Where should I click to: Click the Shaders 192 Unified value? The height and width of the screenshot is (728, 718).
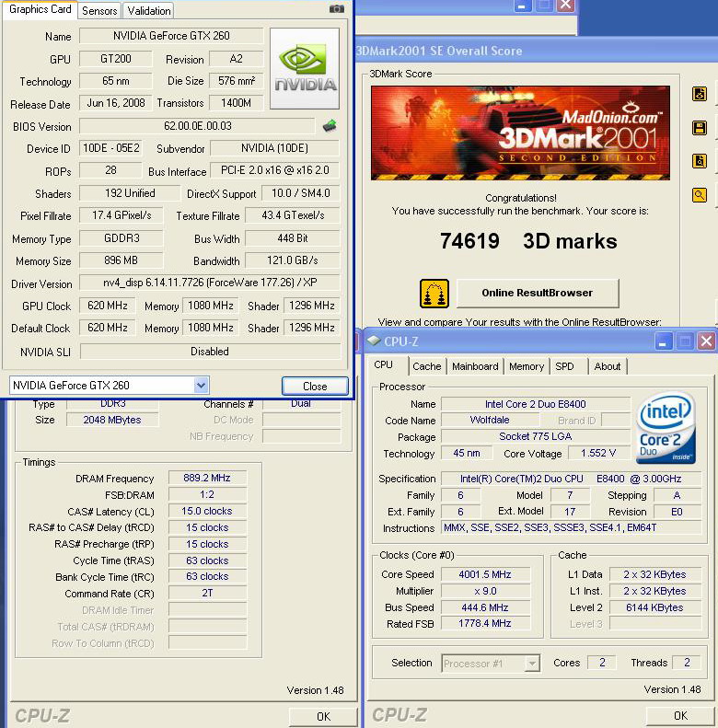(x=130, y=193)
